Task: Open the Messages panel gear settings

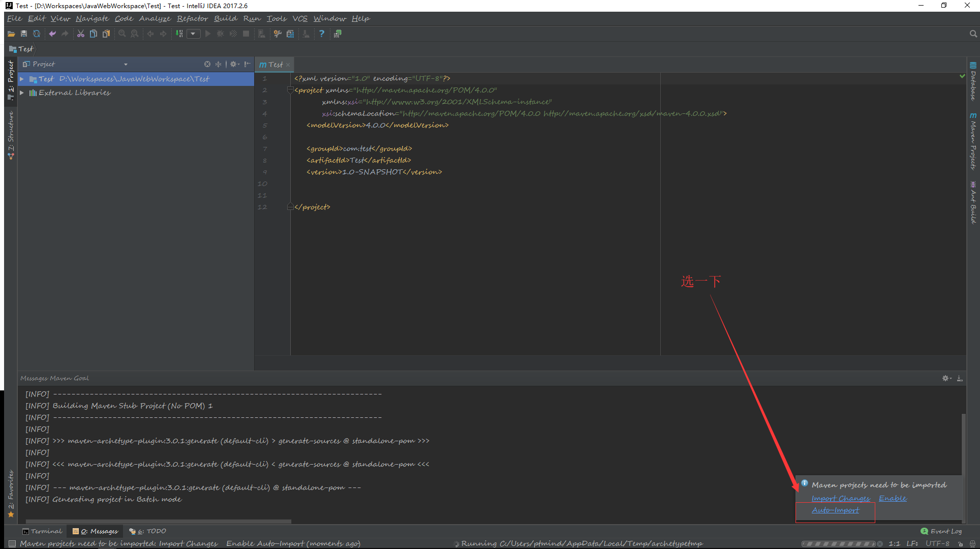Action: (x=946, y=378)
